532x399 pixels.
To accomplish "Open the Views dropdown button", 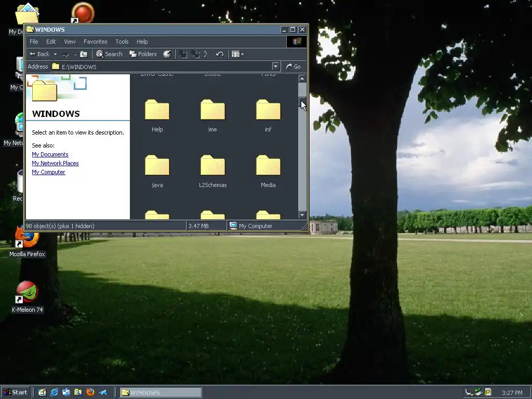I will point(237,54).
